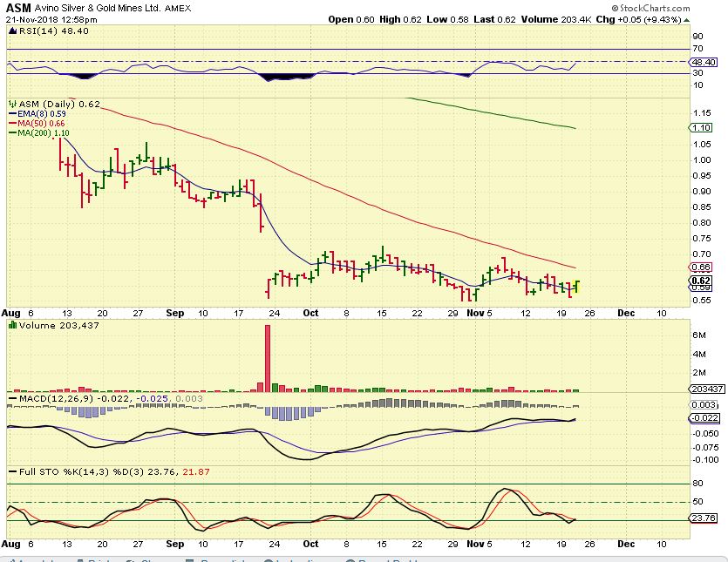Viewport: 728px width, 562px height.
Task: Click the RSI area icon beside RSI(14)
Action: point(13,31)
